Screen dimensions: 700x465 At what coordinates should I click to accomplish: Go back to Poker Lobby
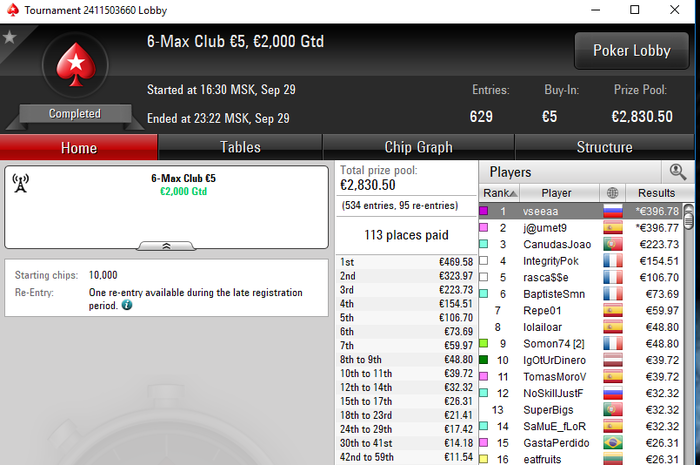click(x=631, y=50)
